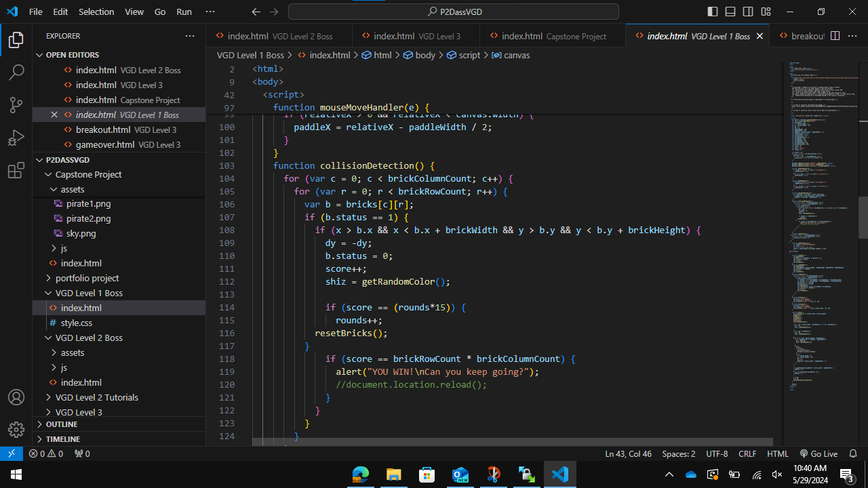The height and width of the screenshot is (488, 868).
Task: Expand the OUTLINE section
Action: (62, 424)
